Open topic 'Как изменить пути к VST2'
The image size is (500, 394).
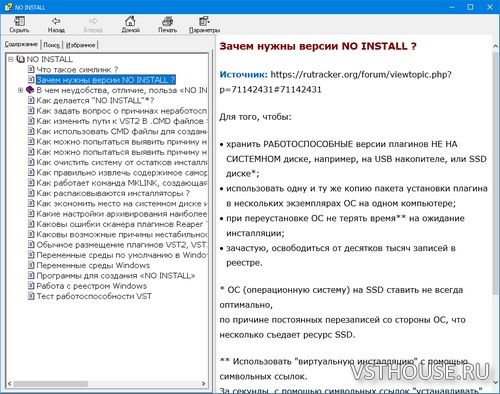121,121
